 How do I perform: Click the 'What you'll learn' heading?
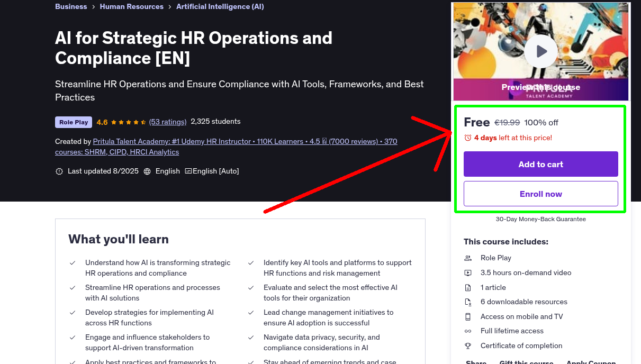tap(119, 239)
